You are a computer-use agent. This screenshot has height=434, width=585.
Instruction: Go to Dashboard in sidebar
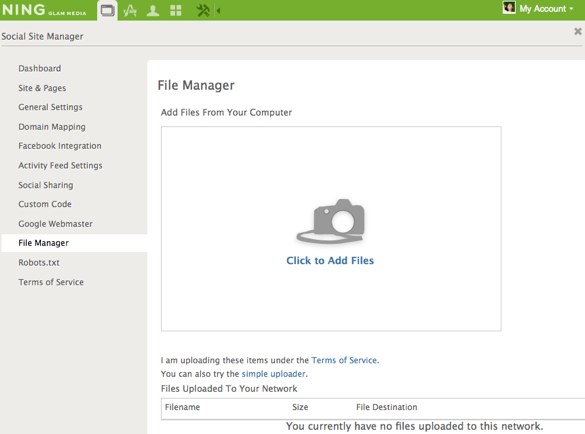pos(40,69)
